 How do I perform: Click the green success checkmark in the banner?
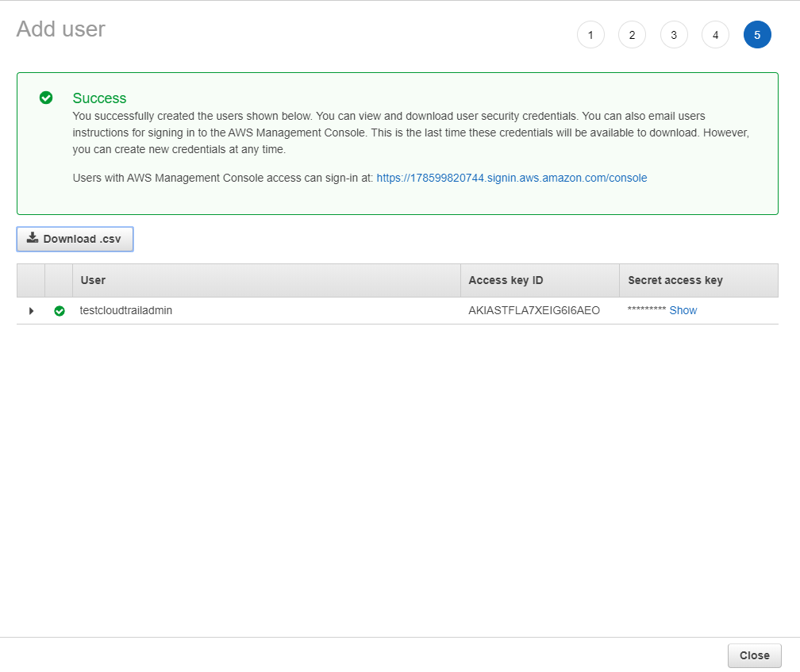[46, 98]
